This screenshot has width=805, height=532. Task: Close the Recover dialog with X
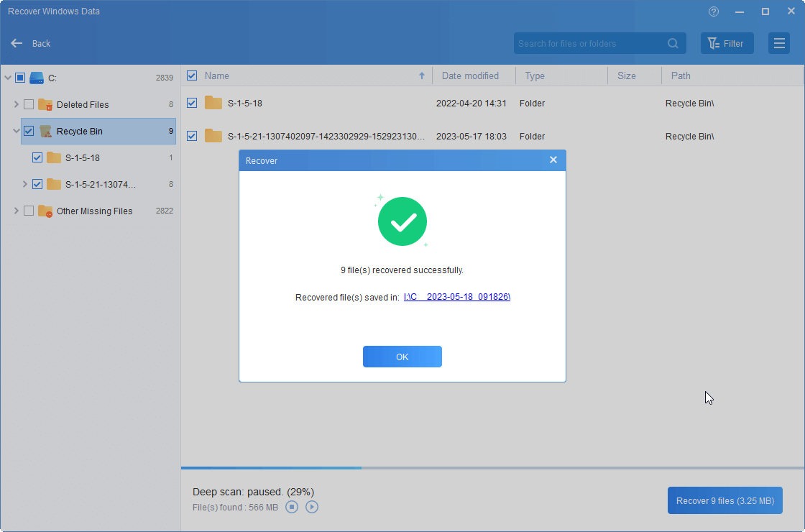coord(553,160)
